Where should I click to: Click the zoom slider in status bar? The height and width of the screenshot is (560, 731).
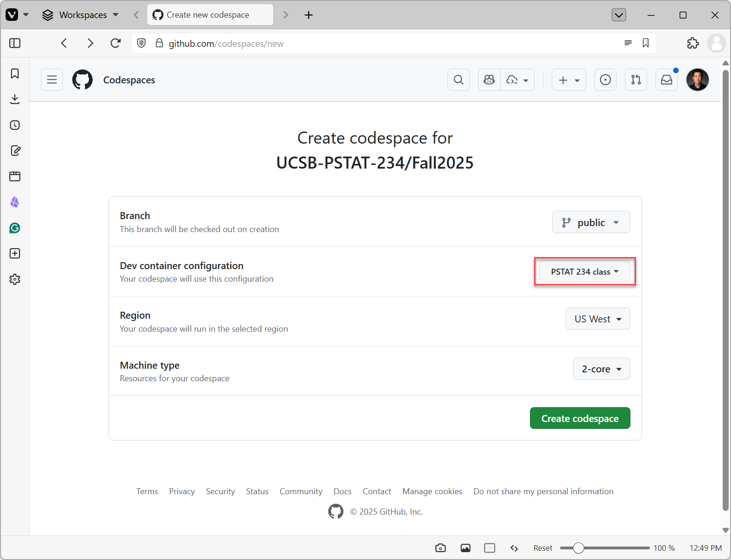pyautogui.click(x=604, y=548)
